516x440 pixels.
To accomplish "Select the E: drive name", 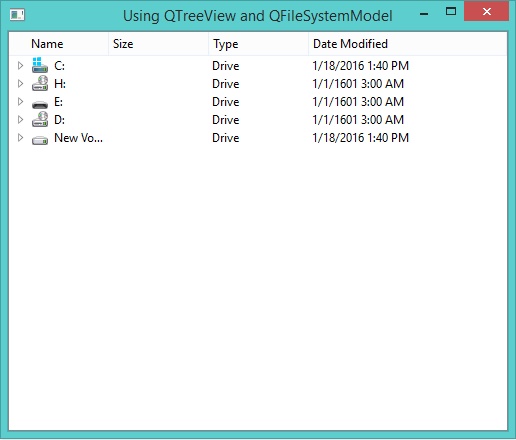I will (58, 102).
